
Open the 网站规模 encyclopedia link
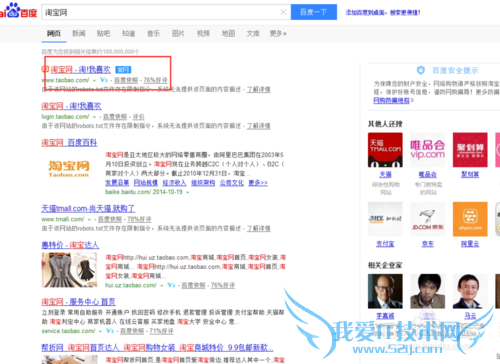pos(146,183)
